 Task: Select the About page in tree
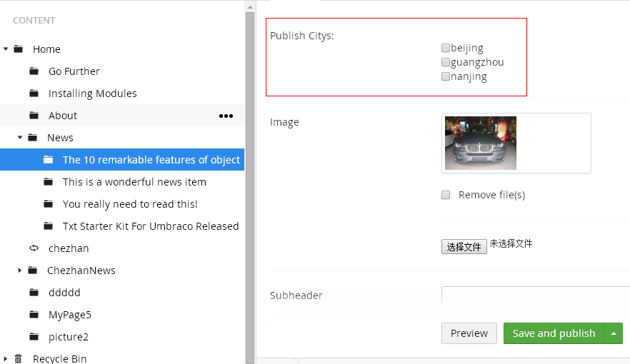[x=63, y=116]
